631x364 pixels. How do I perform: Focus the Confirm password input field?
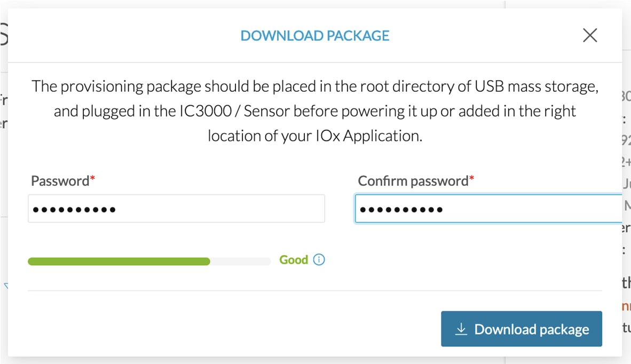click(488, 209)
